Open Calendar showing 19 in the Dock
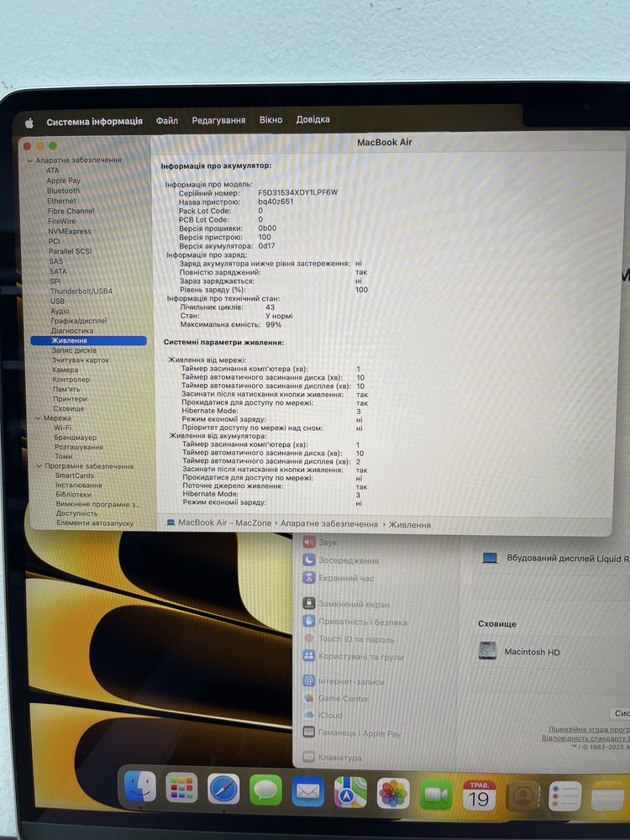 (x=479, y=795)
